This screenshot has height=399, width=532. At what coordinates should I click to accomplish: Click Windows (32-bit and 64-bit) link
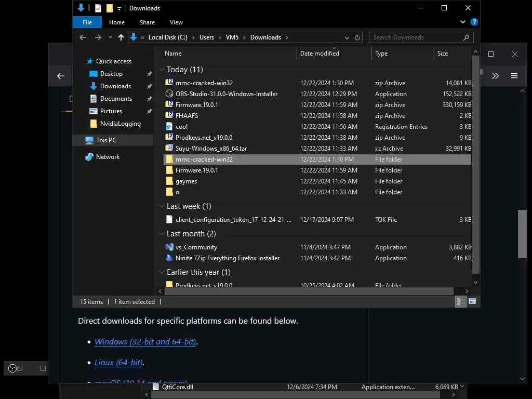click(145, 342)
